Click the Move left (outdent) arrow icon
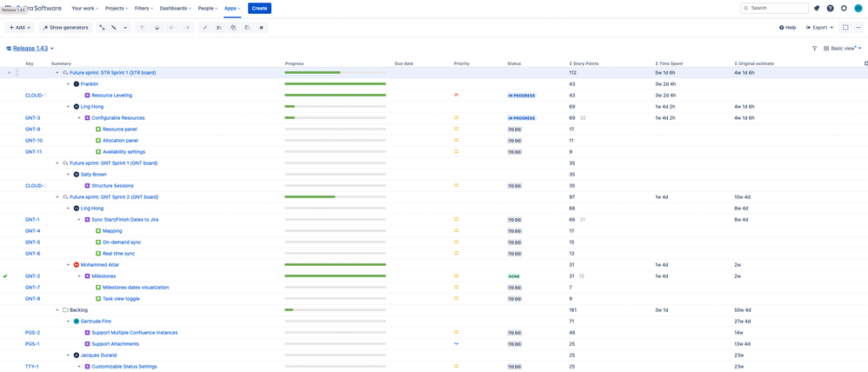 pos(171,27)
